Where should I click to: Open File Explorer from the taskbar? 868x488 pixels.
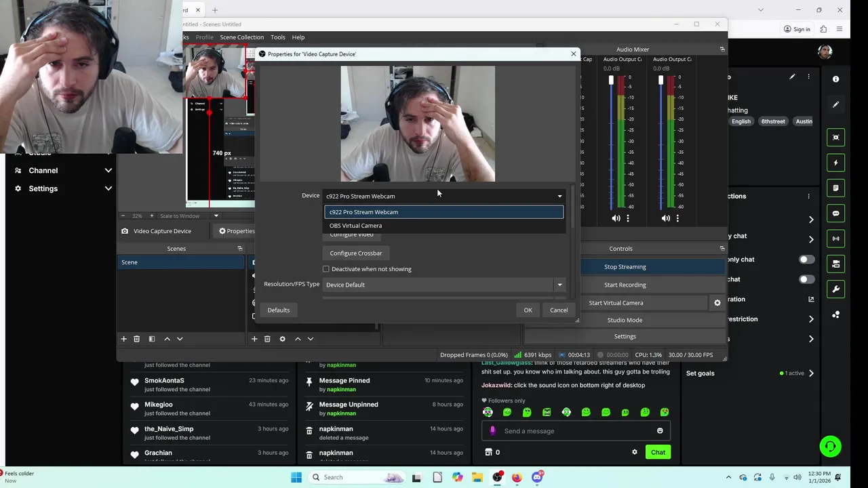(477, 477)
